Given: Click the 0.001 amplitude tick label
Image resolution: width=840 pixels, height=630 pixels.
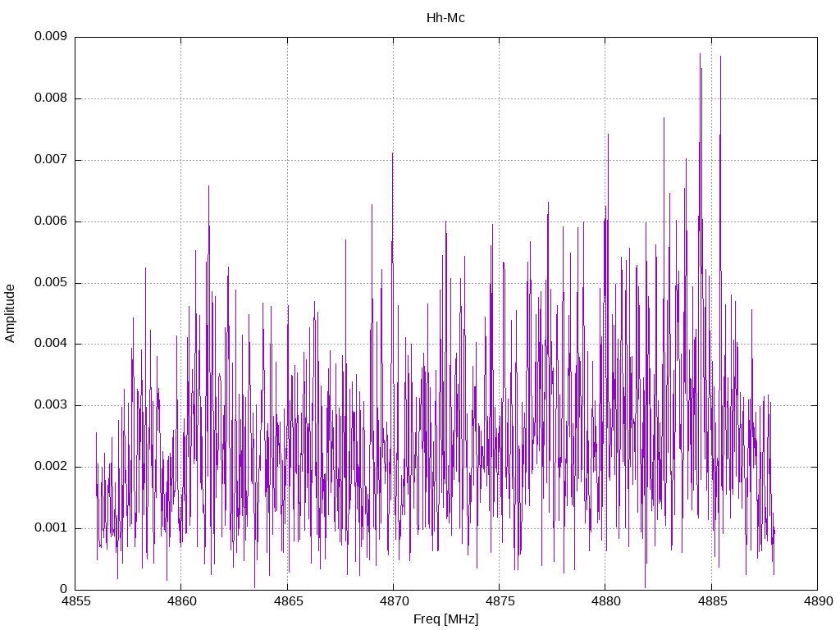Looking at the screenshot, I should point(50,528).
